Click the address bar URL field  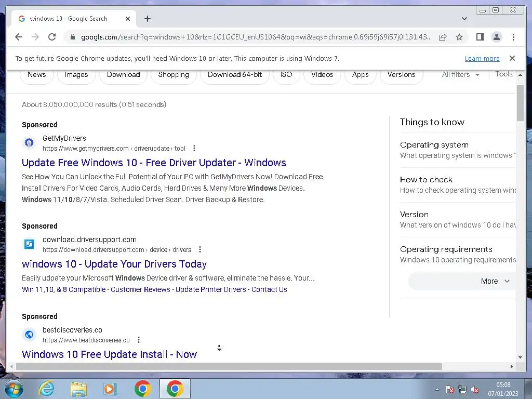click(256, 37)
